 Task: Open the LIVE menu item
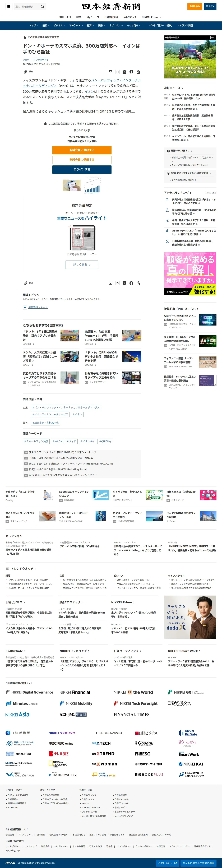[78, 17]
